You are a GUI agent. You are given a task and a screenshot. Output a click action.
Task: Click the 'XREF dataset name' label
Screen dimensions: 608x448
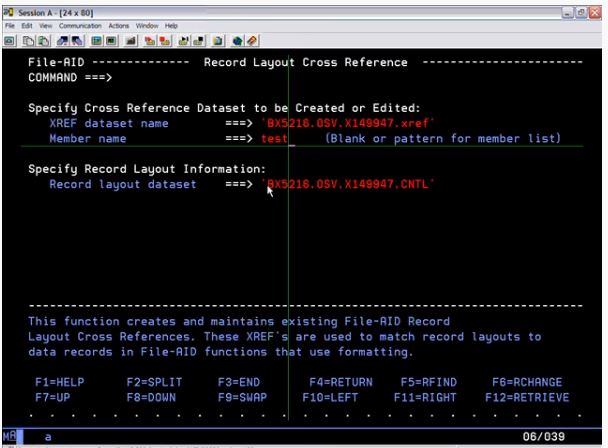(x=109, y=123)
